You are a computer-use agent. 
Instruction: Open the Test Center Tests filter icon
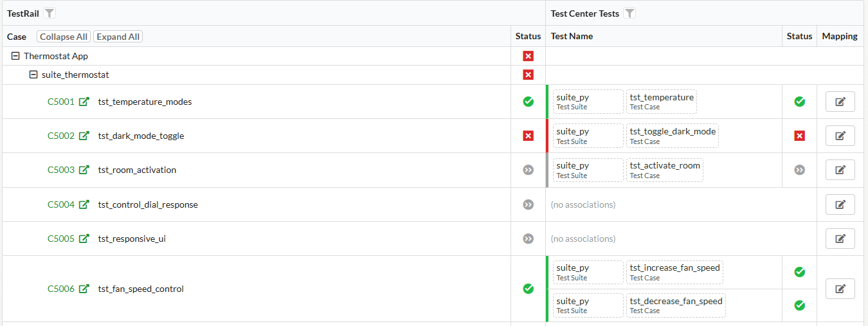click(630, 14)
